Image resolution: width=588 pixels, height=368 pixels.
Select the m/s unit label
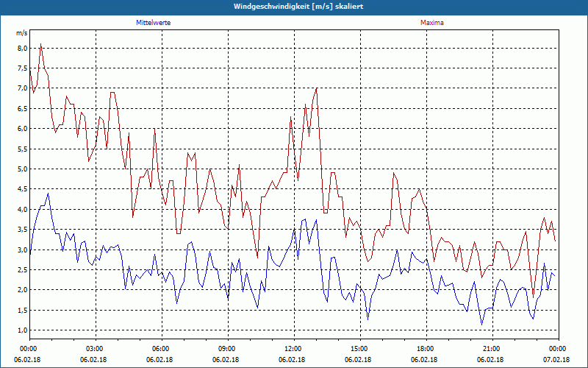22,33
